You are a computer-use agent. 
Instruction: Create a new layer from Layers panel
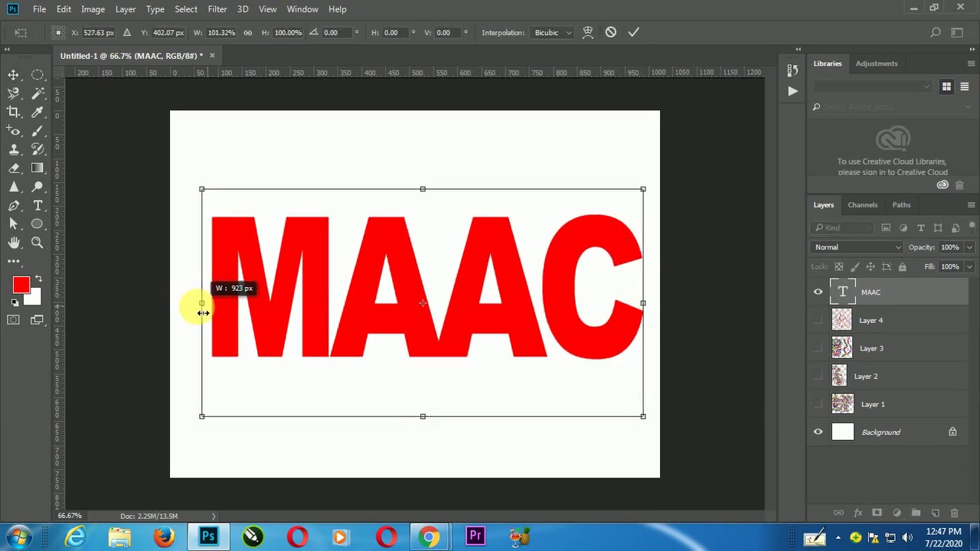[936, 513]
